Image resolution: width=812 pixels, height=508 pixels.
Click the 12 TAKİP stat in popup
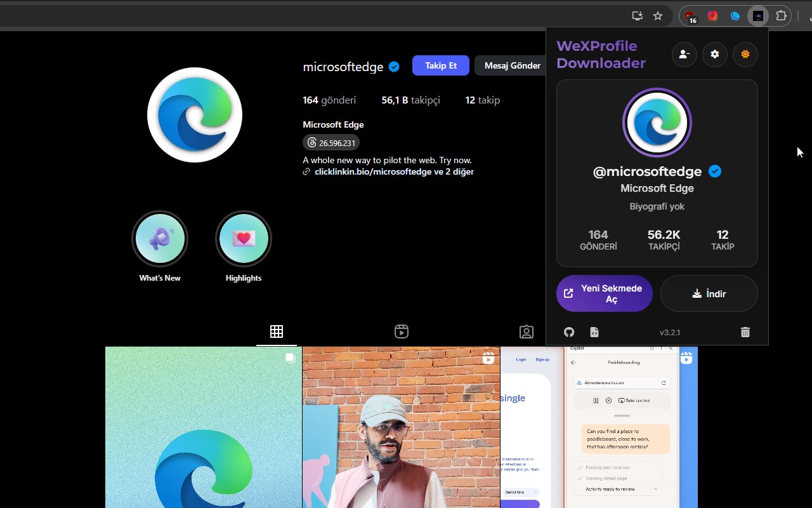(x=723, y=240)
